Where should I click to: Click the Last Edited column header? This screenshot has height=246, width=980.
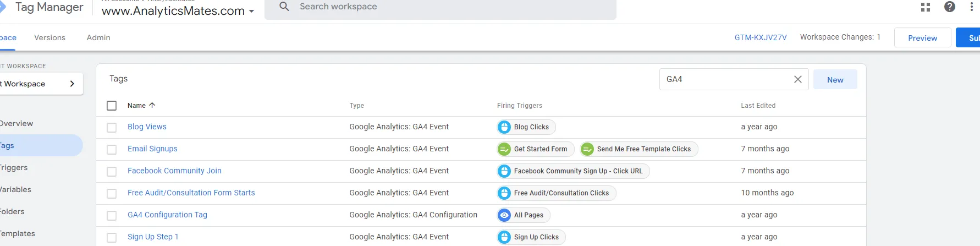coord(758,106)
